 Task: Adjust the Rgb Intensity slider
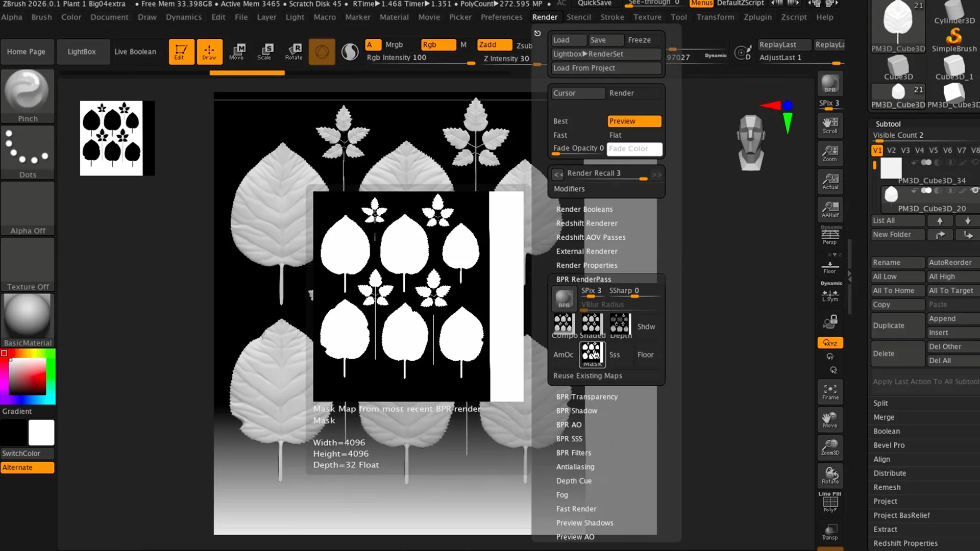(x=421, y=58)
